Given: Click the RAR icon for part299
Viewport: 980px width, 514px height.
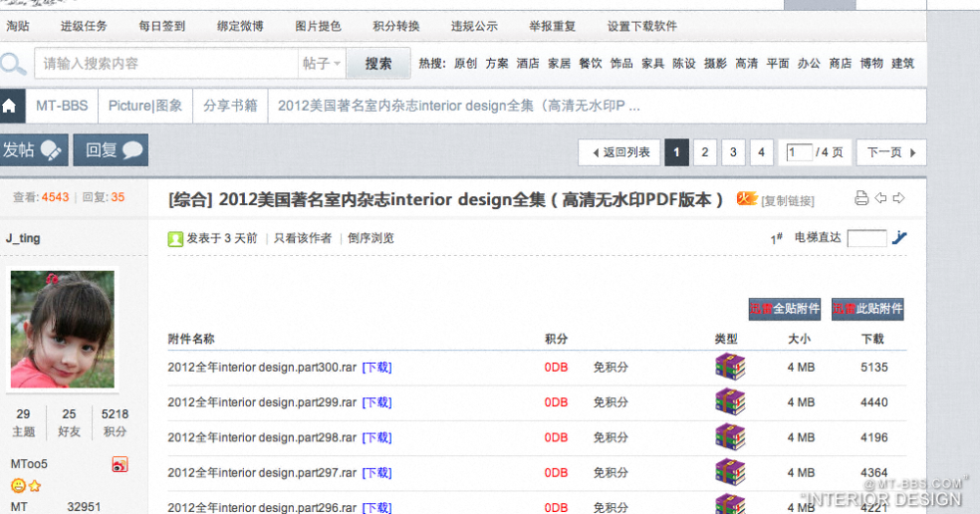Looking at the screenshot, I should pos(731,402).
